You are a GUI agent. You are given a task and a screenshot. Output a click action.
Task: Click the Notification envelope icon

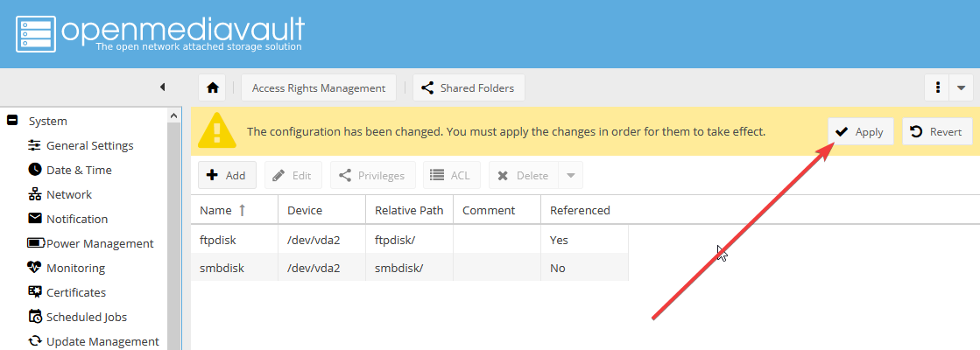[35, 219]
